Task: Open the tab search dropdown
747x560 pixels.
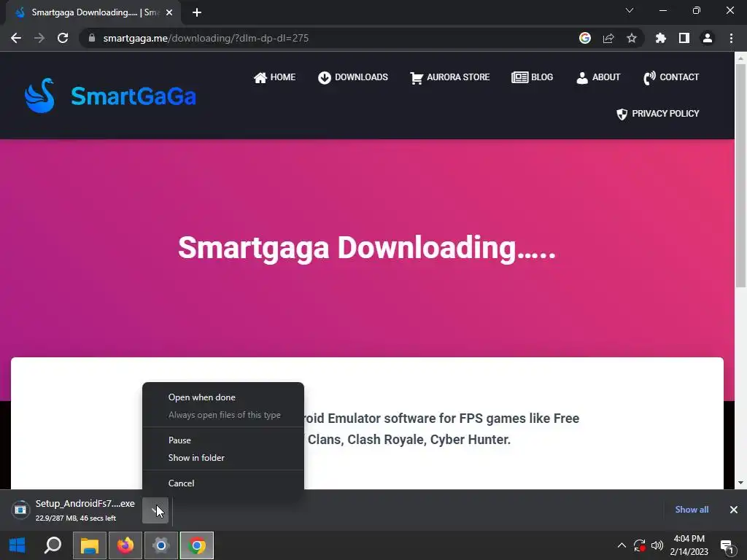Action: [630, 10]
